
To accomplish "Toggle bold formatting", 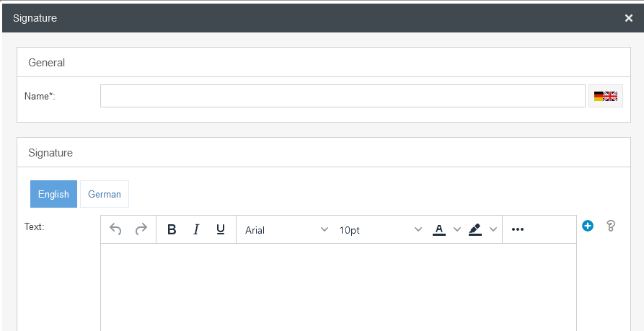I will point(172,229).
